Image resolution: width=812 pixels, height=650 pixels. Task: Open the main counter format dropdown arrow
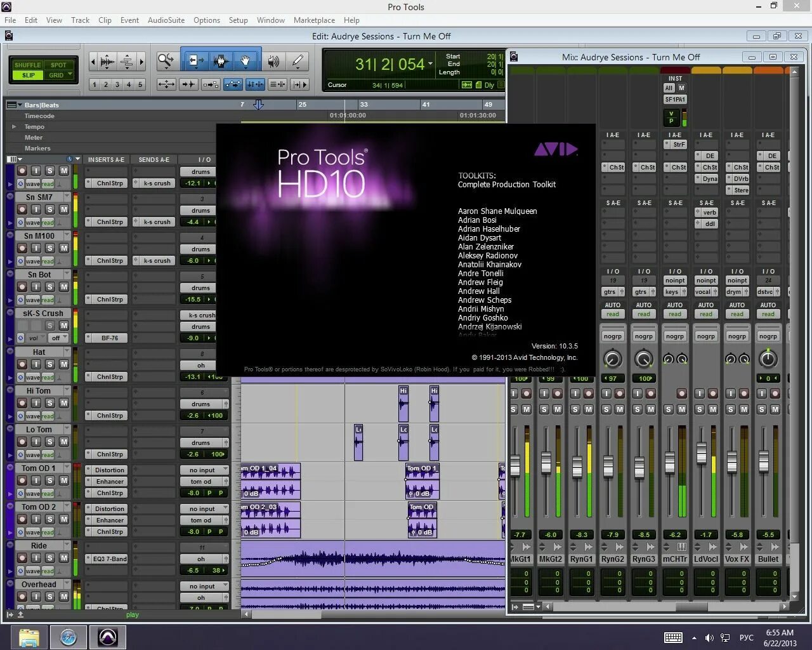[x=431, y=63]
